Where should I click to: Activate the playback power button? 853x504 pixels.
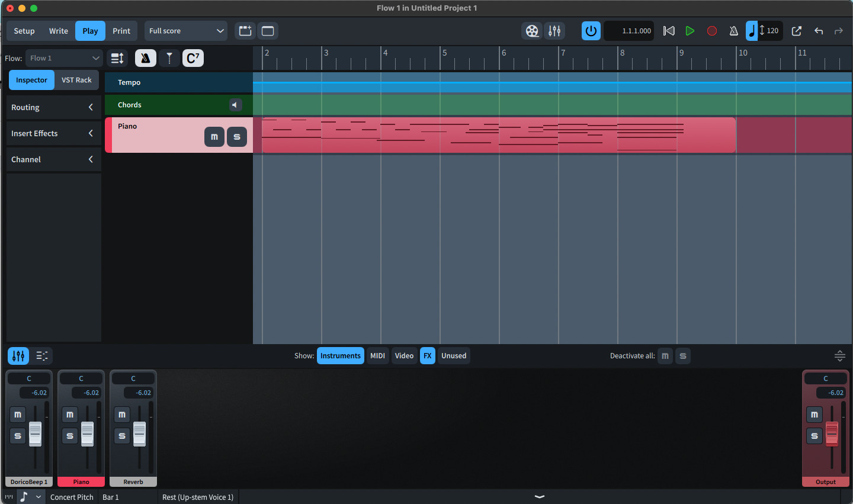(591, 31)
